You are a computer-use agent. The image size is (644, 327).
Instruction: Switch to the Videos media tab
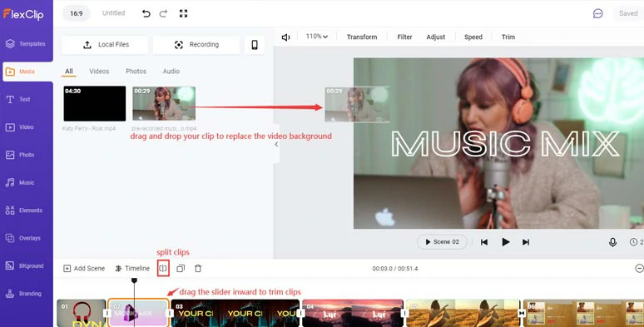coord(99,72)
